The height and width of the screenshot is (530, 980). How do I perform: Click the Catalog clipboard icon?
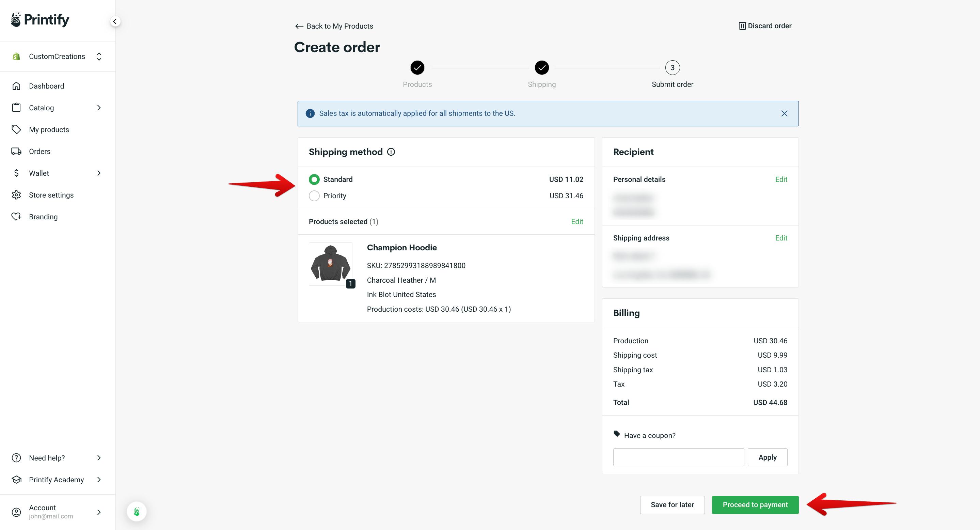(x=16, y=108)
